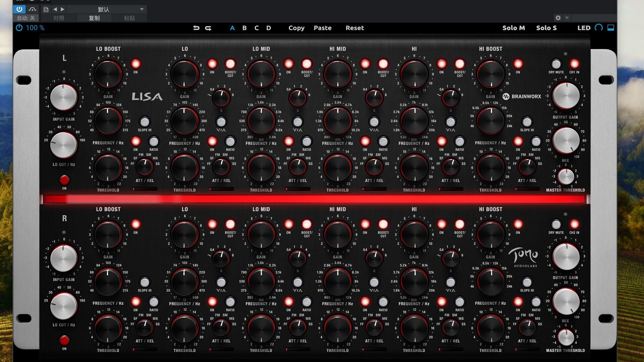Click the 100 % scale value
The image size is (644, 362).
tap(35, 28)
